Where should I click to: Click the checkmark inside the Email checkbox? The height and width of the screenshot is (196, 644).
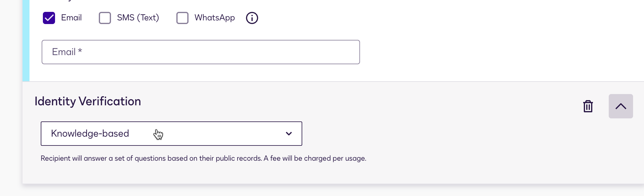49,18
